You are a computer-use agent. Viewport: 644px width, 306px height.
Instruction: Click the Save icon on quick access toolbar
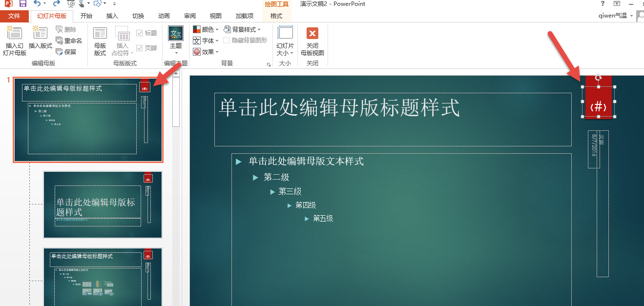click(22, 4)
